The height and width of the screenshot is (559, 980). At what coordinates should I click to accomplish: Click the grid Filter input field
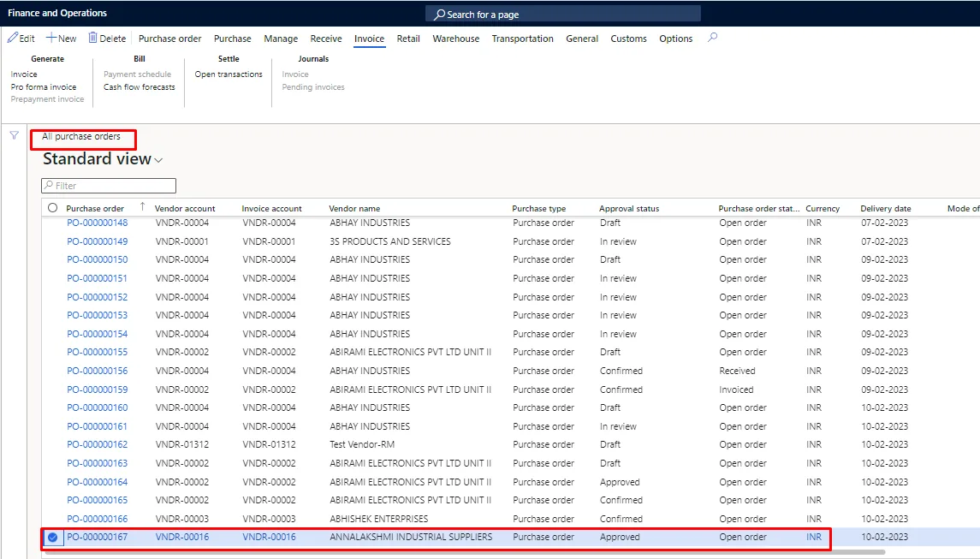point(109,186)
